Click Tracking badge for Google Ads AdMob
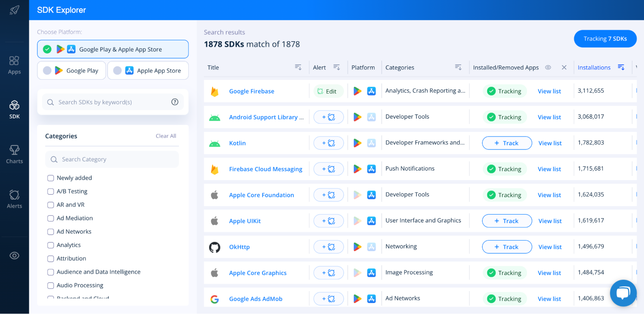 505,299
